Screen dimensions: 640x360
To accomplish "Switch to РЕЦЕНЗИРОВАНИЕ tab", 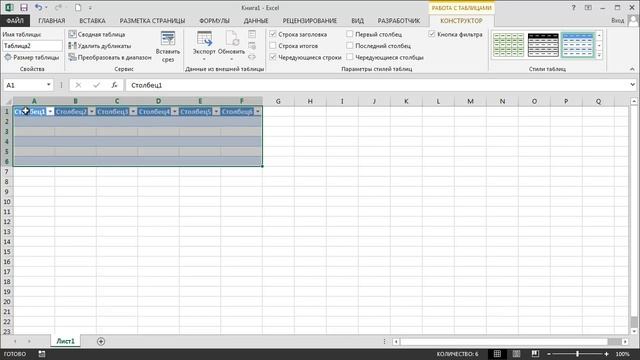I will (310, 20).
